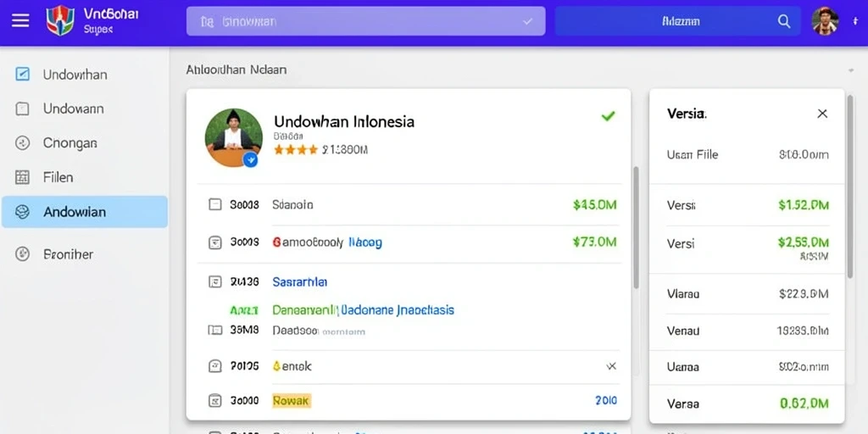Viewport: 868px width, 434px height.
Task: Expand the small arrow at page top right
Action: click(x=850, y=71)
